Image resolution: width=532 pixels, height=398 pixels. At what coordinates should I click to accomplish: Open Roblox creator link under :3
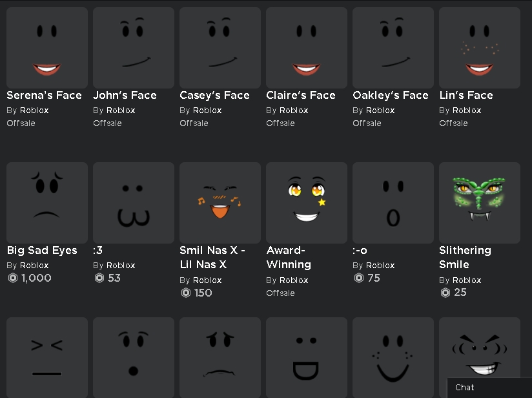121,265
